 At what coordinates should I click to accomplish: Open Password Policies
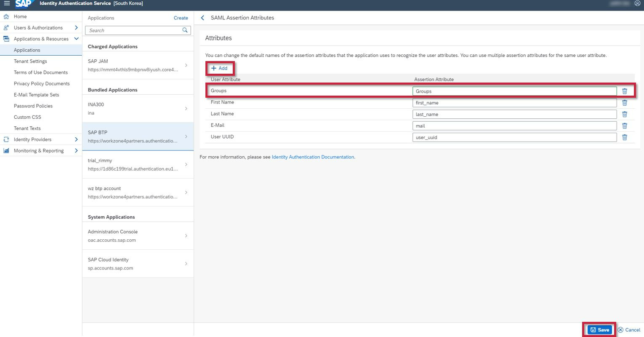33,106
